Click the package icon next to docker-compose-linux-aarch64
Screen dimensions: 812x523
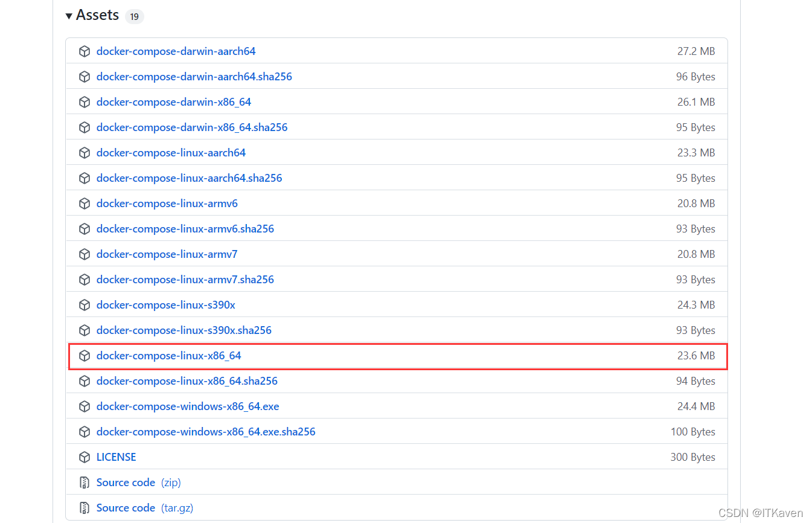pos(85,153)
